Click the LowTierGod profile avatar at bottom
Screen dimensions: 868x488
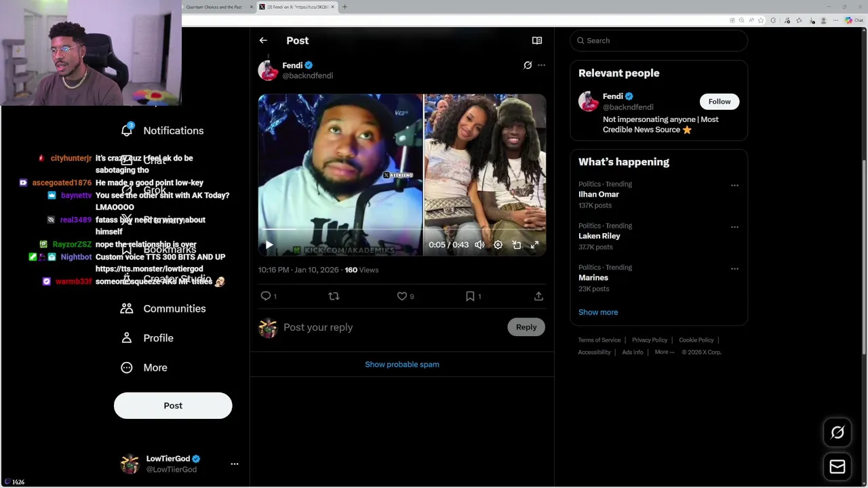coord(130,464)
